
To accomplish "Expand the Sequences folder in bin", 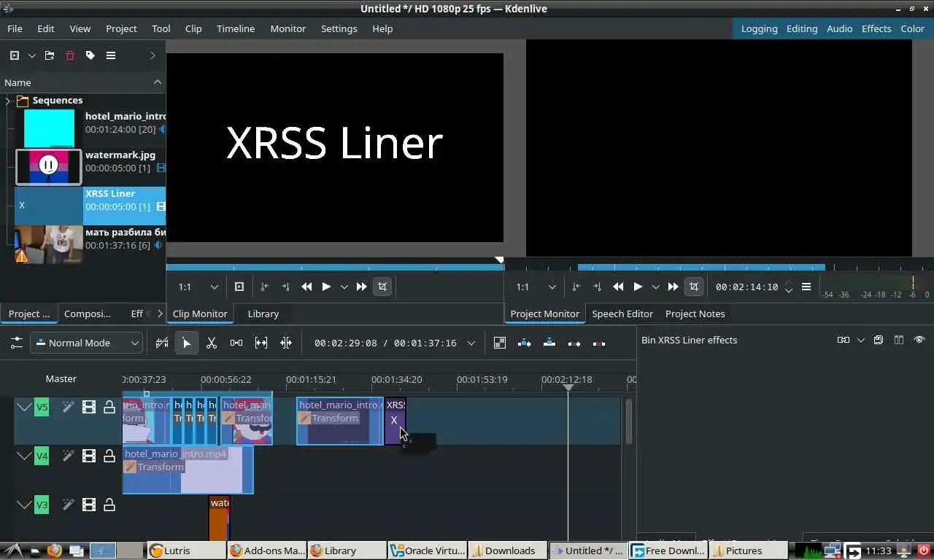I will click(x=8, y=101).
